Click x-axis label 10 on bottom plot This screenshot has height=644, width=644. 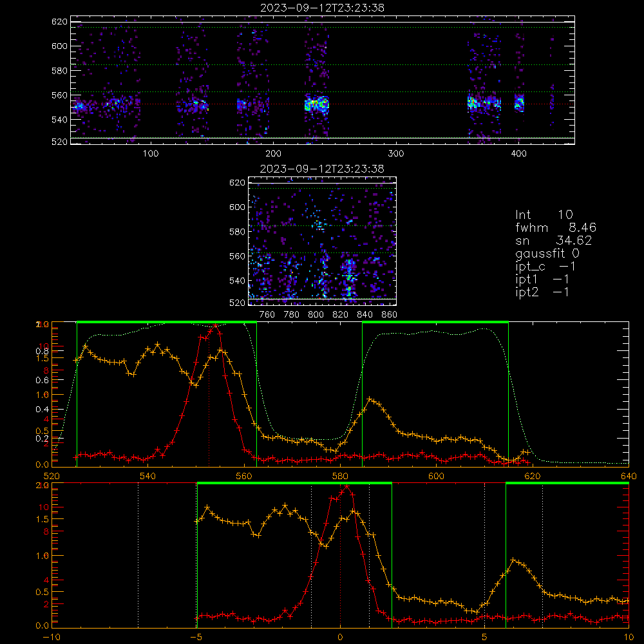click(629, 637)
